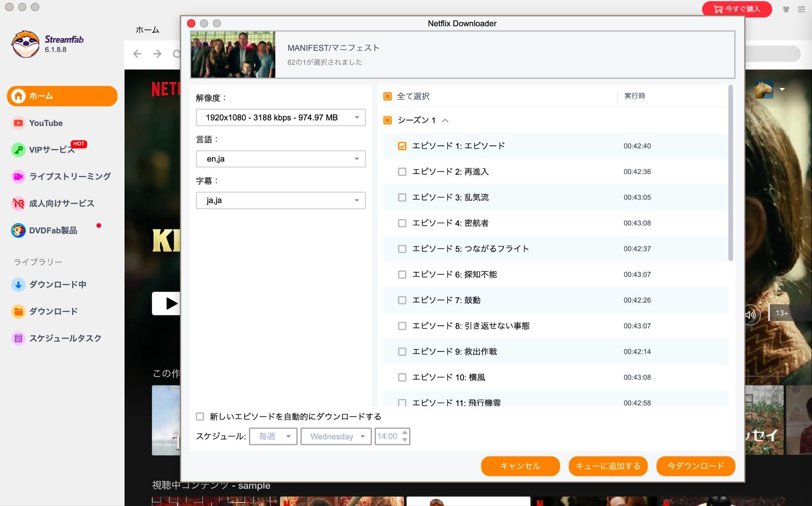Open the Wednesday day dropdown
The height and width of the screenshot is (506, 812).
(336, 436)
